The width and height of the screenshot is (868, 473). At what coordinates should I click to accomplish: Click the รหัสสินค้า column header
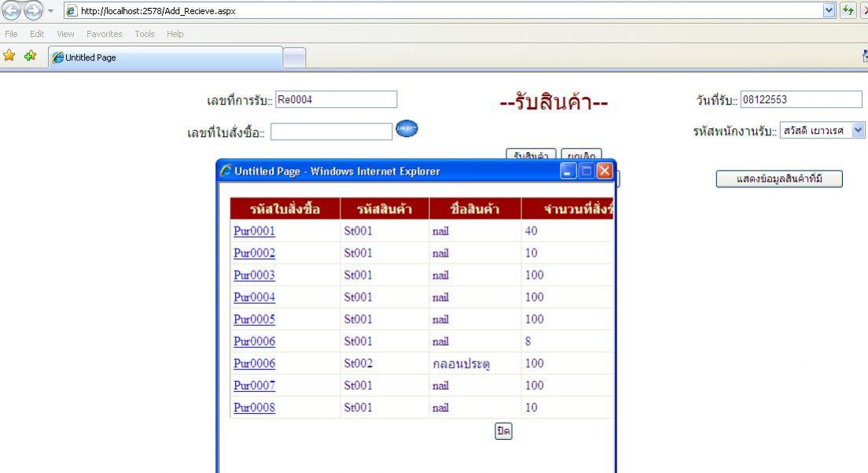coord(384,209)
